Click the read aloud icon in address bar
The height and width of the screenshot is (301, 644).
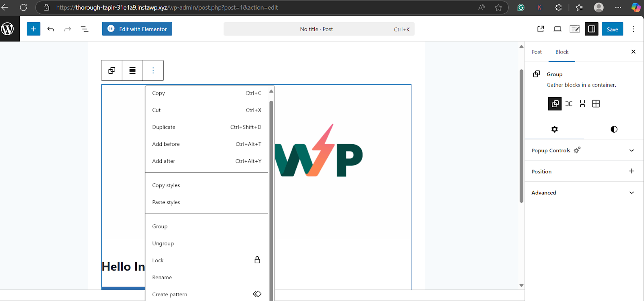point(481,7)
